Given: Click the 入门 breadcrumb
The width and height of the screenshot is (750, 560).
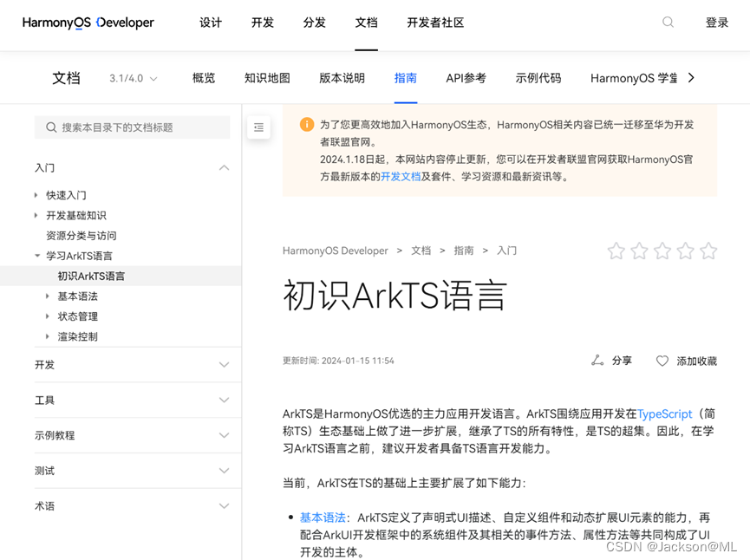Looking at the screenshot, I should pos(506,251).
